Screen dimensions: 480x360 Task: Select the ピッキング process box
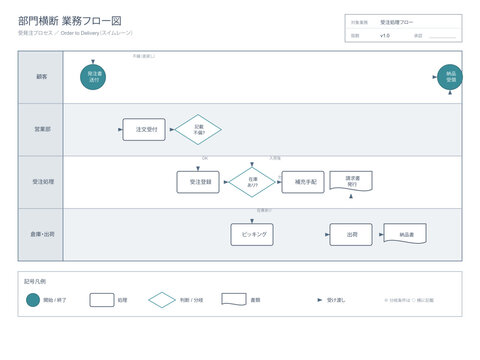pyautogui.click(x=252, y=234)
